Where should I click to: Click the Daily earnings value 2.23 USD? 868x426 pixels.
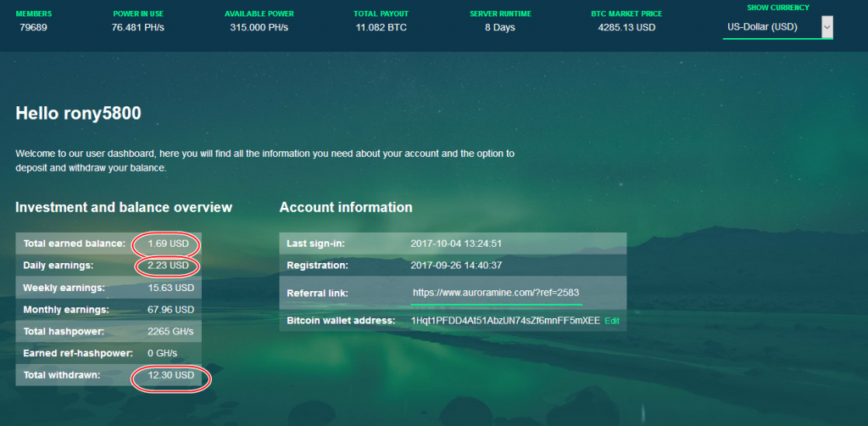point(168,266)
